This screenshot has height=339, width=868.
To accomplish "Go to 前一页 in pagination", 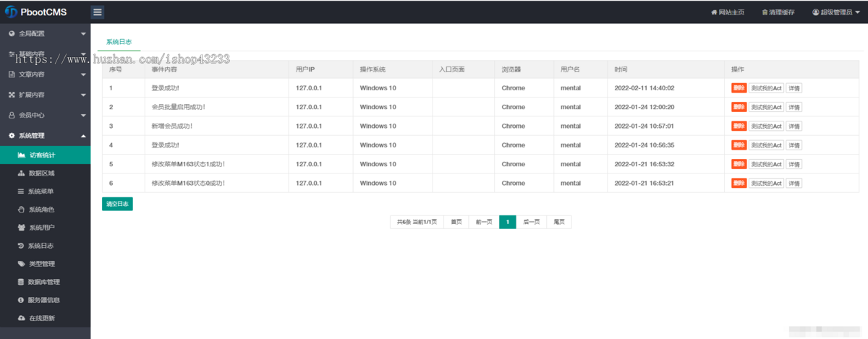I will tap(484, 222).
